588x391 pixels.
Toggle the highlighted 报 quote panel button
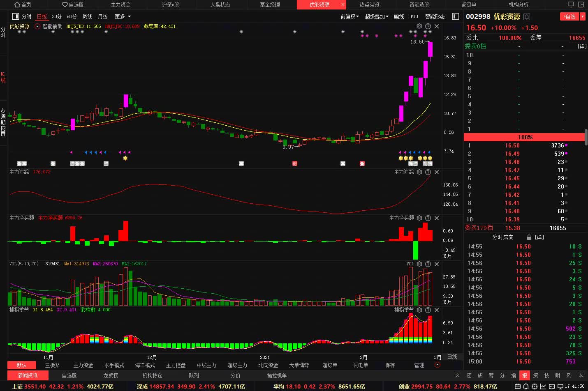524,375
